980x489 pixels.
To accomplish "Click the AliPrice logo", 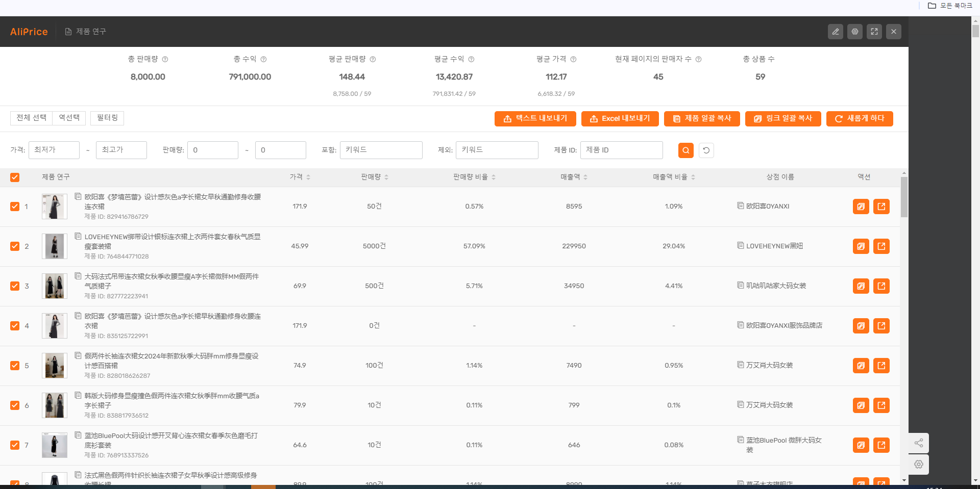I will coord(29,32).
